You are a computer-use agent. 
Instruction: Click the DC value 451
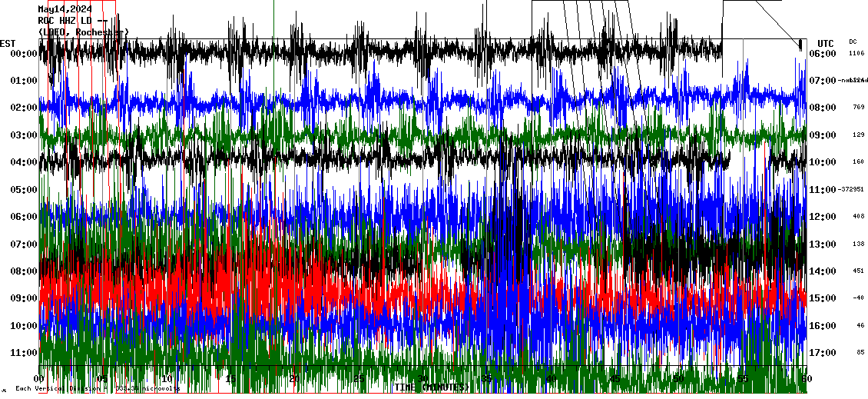(x=858, y=271)
